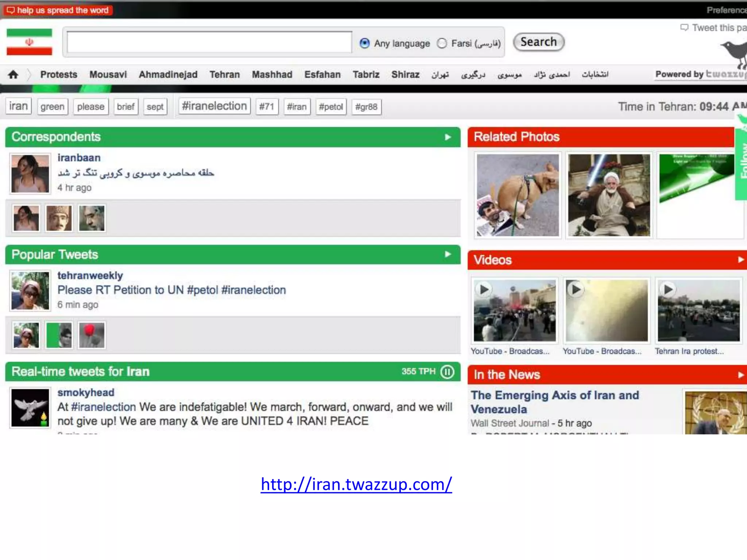
Task: Open the Ahmadinejad navigation tab
Action: tap(168, 75)
